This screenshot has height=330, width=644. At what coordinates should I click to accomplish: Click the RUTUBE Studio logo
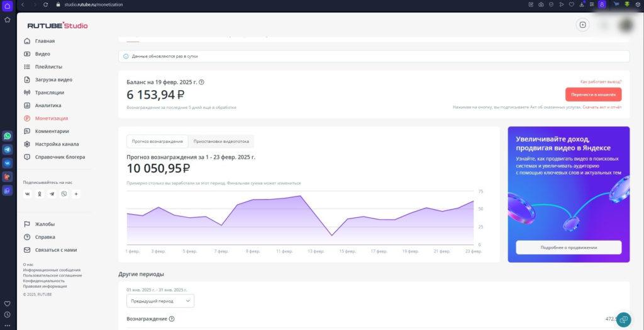57,26
